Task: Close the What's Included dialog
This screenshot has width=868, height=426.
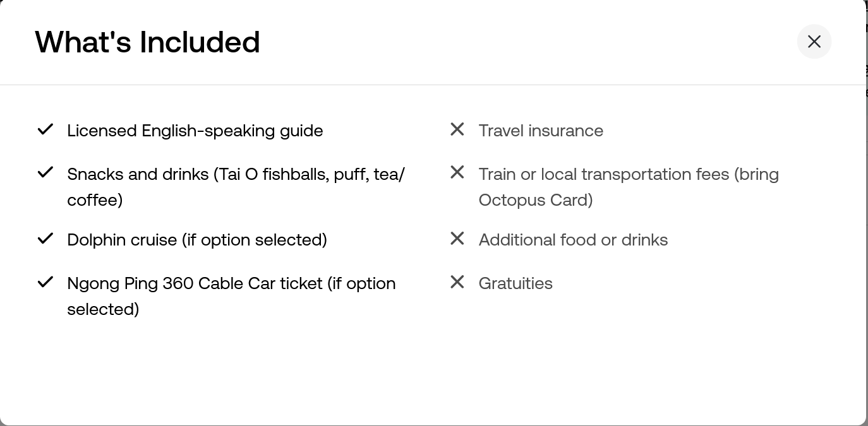Action: coord(814,42)
